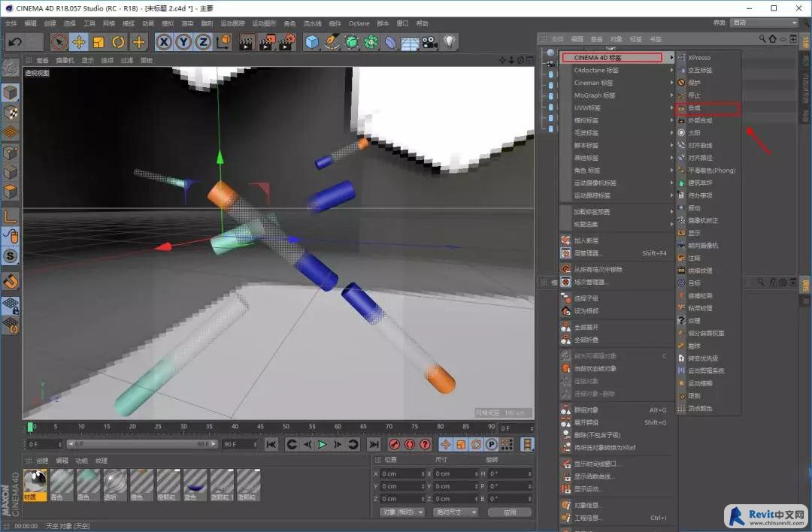812x532 pixels.
Task: Click 工程信息 menu entry
Action: (x=617, y=518)
